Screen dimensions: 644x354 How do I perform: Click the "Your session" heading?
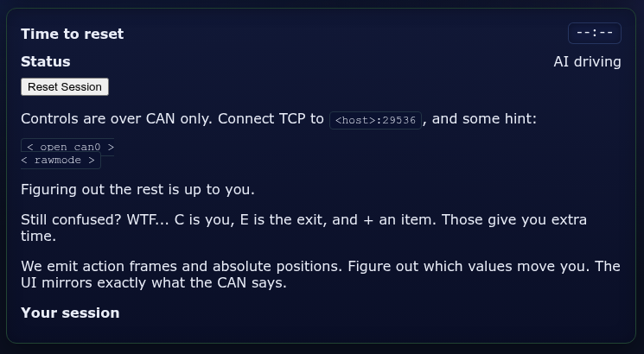[x=70, y=313]
